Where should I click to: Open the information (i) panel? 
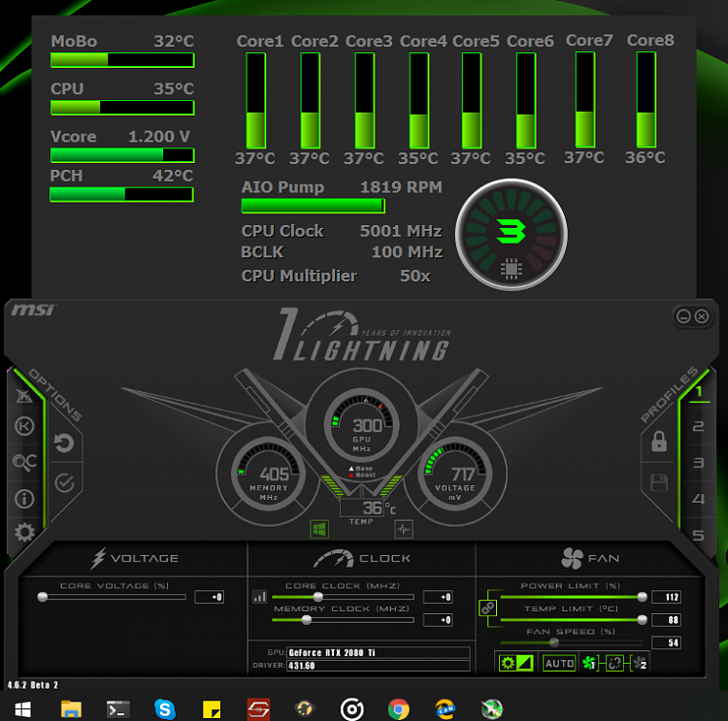click(x=24, y=499)
